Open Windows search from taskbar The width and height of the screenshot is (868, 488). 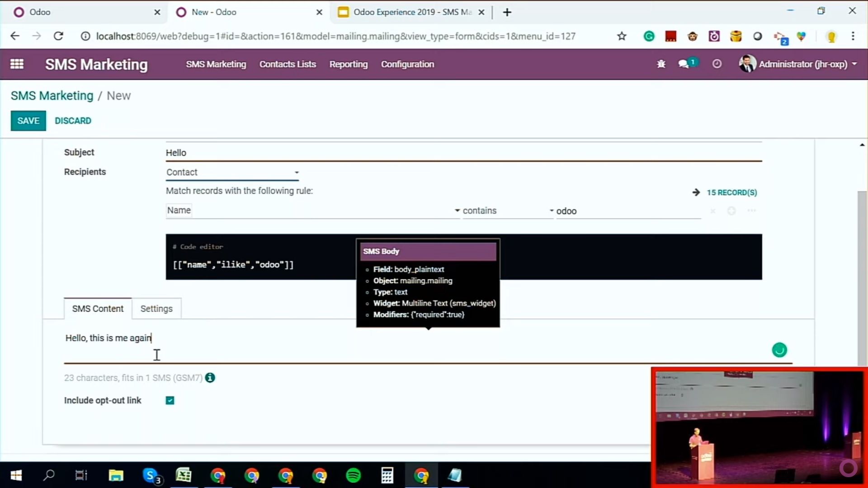click(x=49, y=475)
